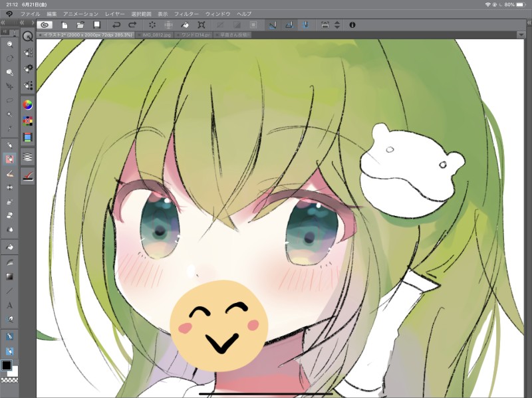Click the Deselect icon in command bar
Screen dimensions: 532x398
pyautogui.click(x=220, y=25)
